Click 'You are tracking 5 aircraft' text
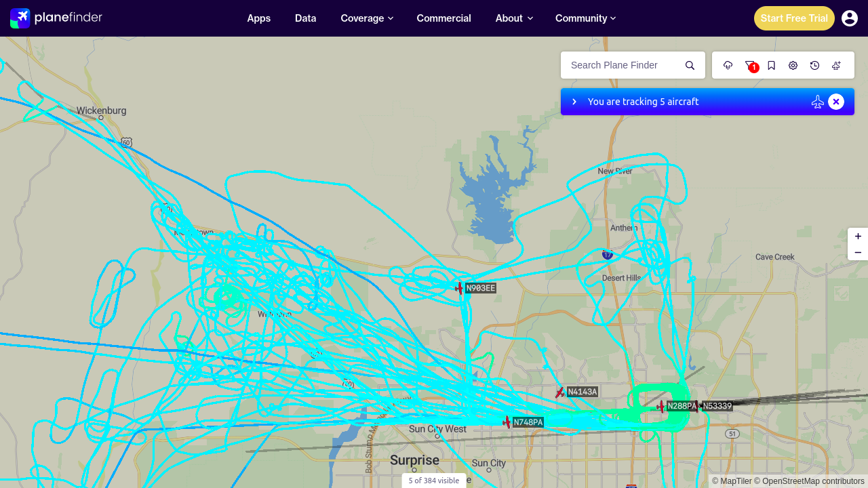868x488 pixels. click(x=643, y=102)
